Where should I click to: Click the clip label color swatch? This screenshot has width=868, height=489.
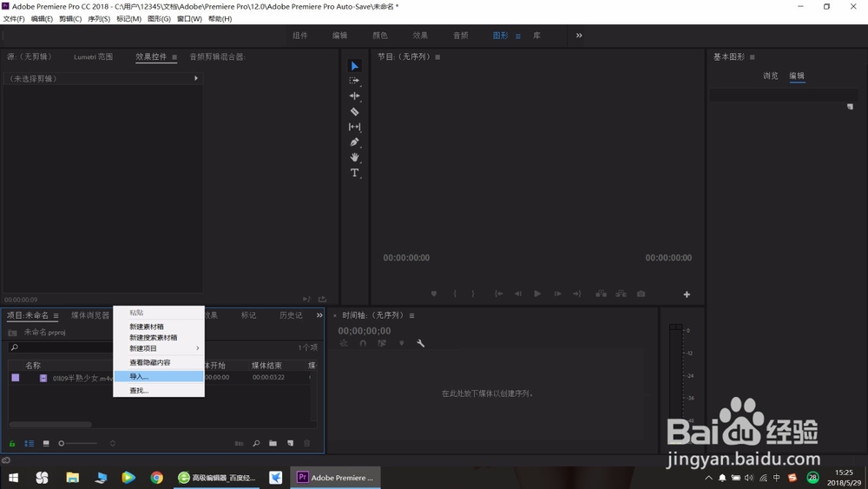click(16, 378)
